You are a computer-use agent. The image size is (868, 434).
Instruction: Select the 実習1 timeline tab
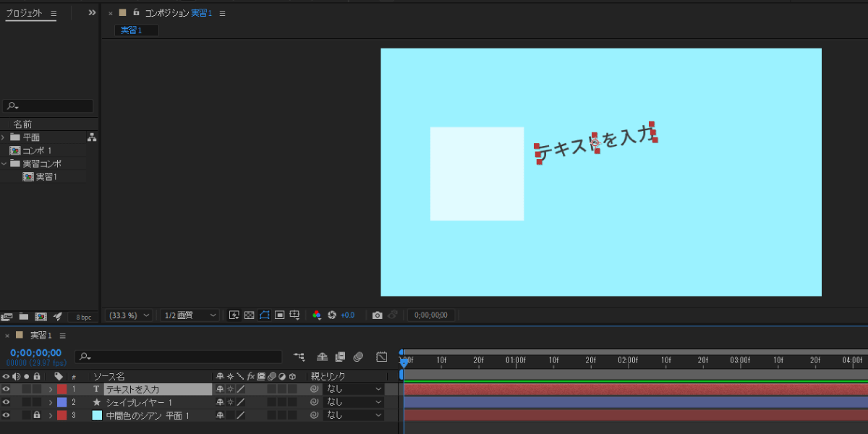[42, 336]
